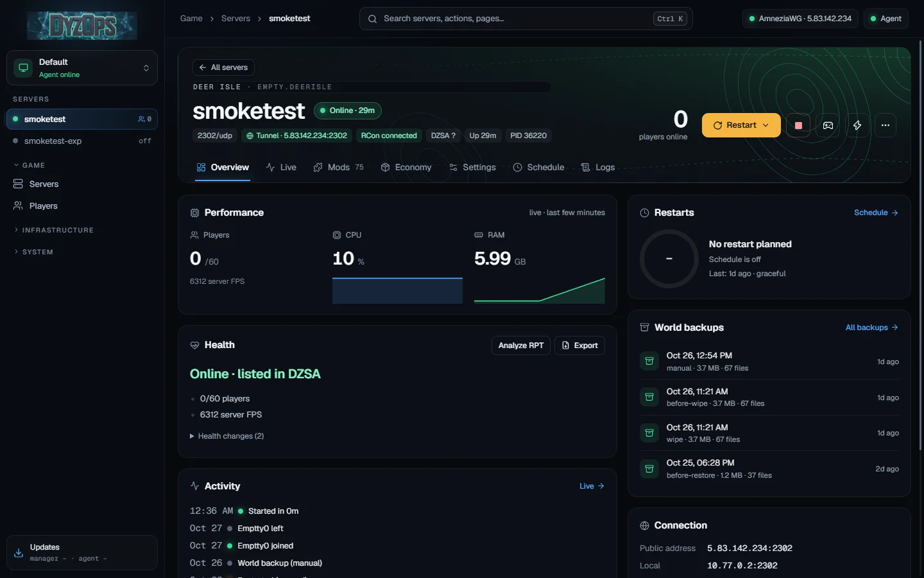Expand the SYSTEM sidebar section
Image resolution: width=924 pixels, height=578 pixels.
[x=33, y=252]
